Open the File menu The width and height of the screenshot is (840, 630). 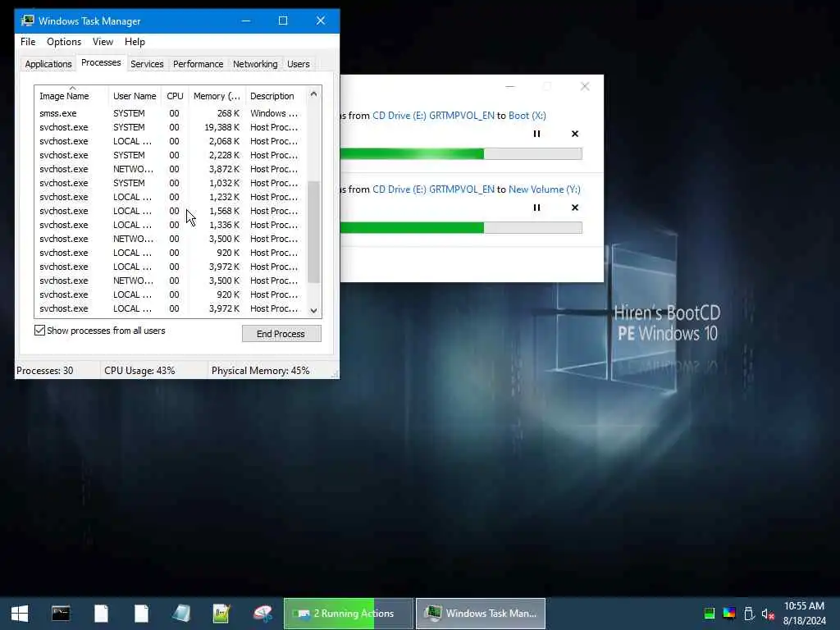[28, 42]
